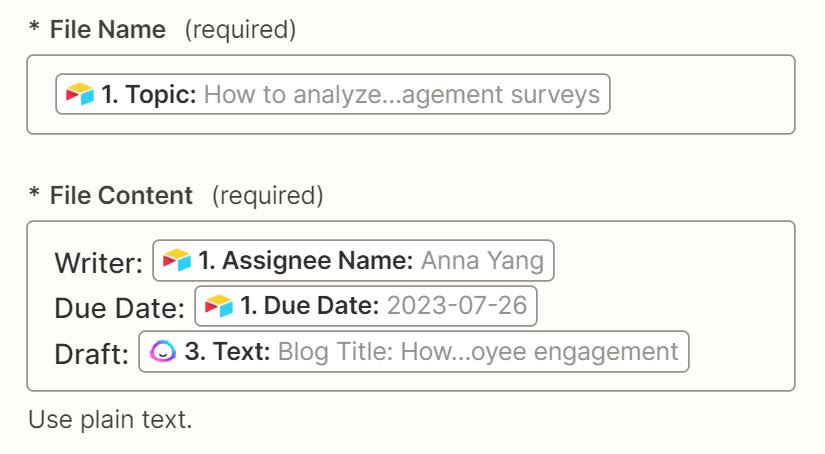
Task: Place cursor on the 'Writer:' text
Action: click(x=98, y=262)
